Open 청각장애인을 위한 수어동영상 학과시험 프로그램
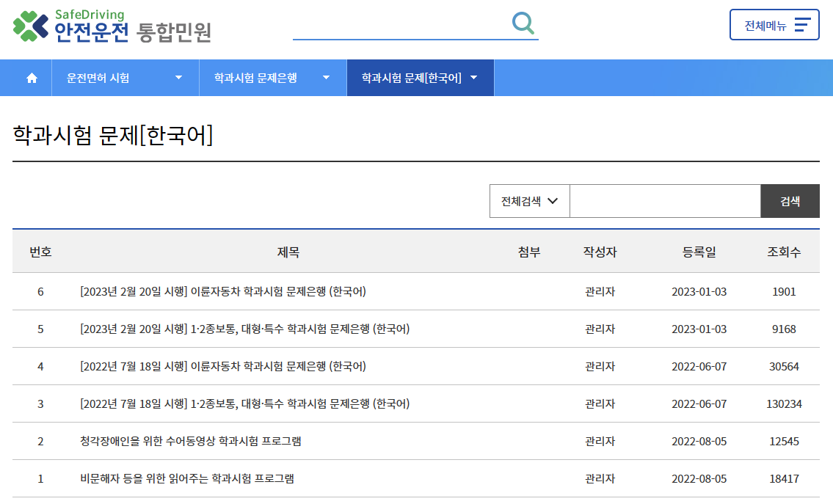This screenshot has width=833, height=504. tap(191, 442)
